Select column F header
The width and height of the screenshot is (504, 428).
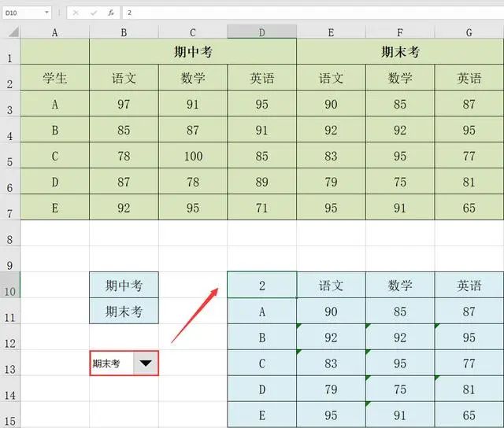400,32
